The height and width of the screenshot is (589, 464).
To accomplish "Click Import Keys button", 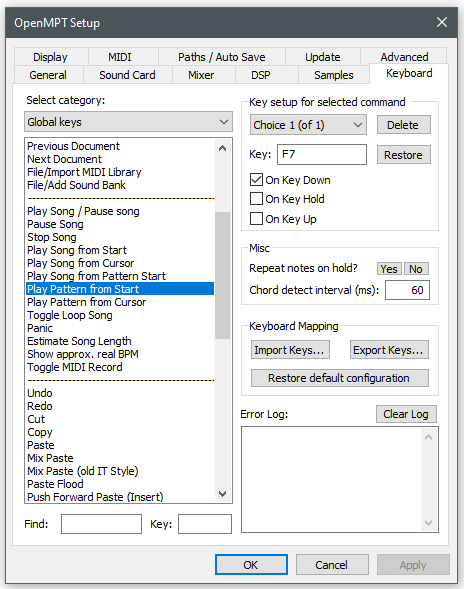I will click(290, 350).
